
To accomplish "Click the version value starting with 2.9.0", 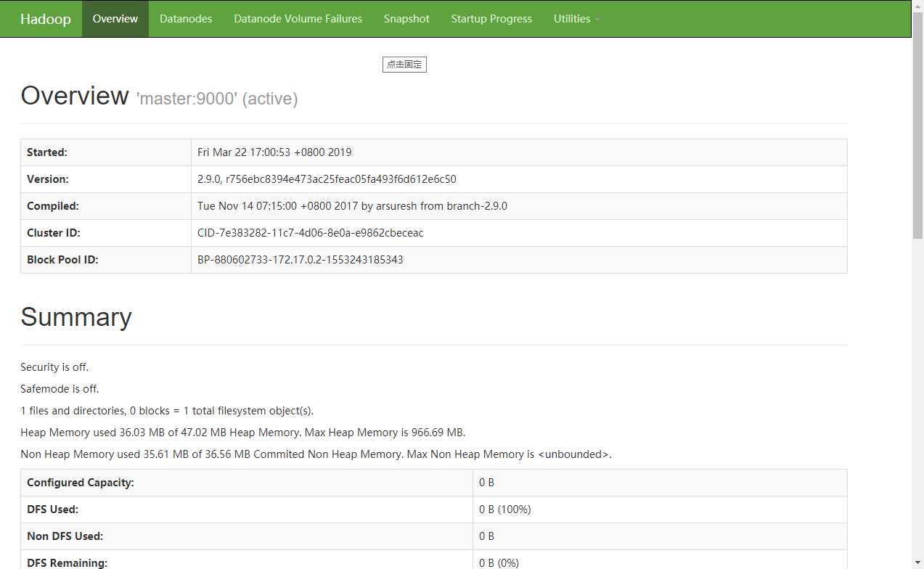I will tap(327, 179).
